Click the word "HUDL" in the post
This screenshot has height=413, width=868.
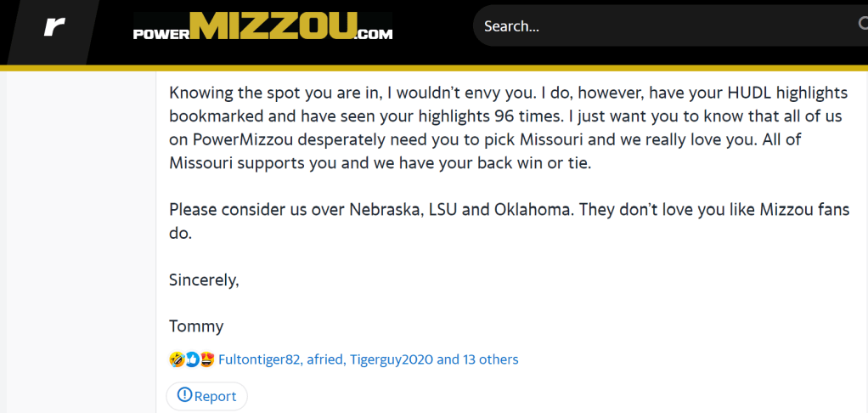point(682,92)
